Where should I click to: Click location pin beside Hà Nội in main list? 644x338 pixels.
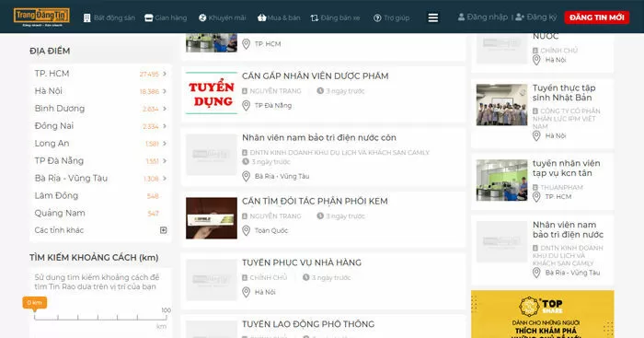tap(246, 292)
